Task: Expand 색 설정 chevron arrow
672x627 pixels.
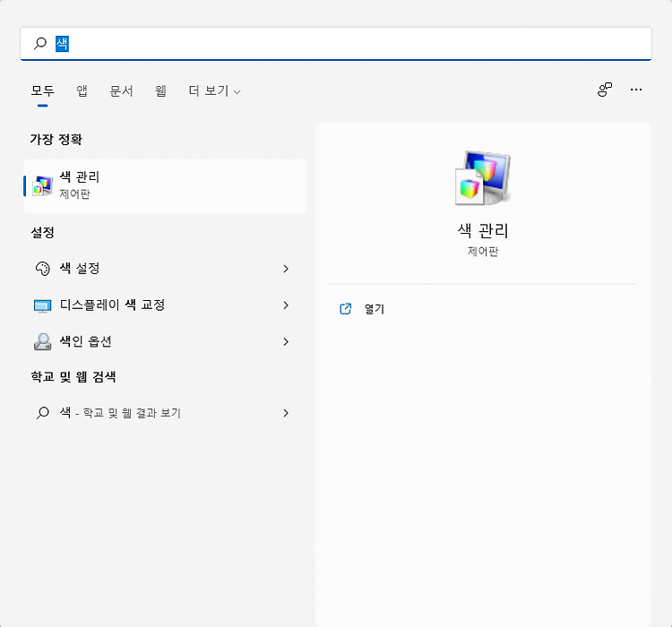Action: coord(286,269)
